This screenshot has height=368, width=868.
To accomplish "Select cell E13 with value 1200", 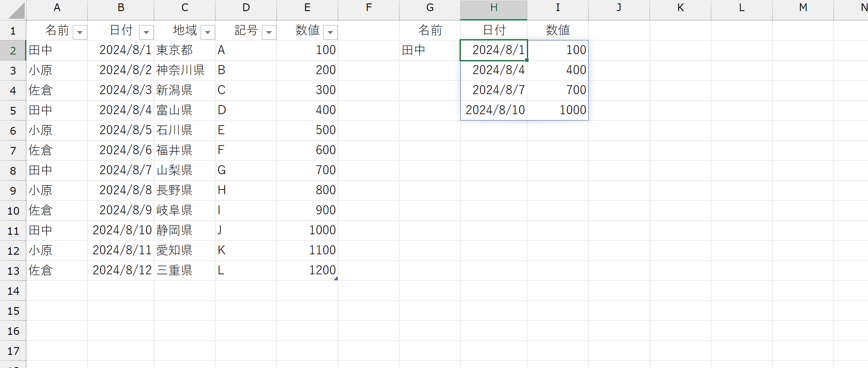I will pyautogui.click(x=307, y=270).
